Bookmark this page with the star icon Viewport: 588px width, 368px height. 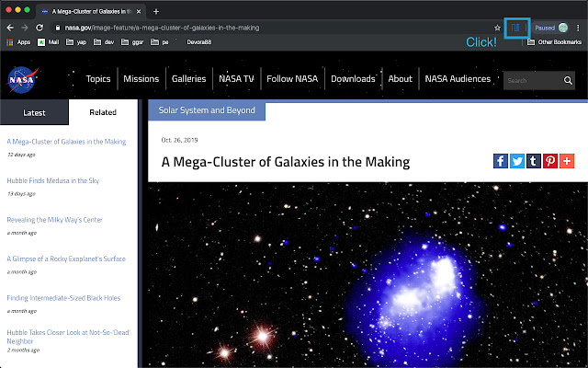(x=497, y=28)
